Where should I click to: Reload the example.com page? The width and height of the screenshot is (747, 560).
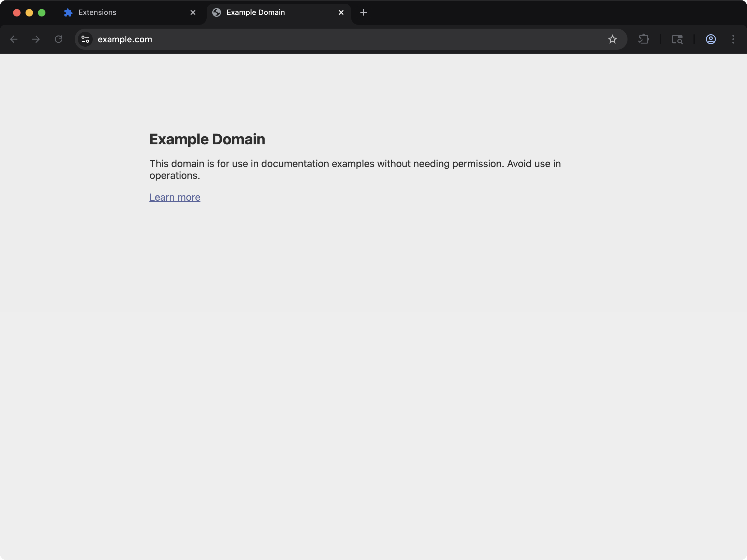pyautogui.click(x=59, y=39)
